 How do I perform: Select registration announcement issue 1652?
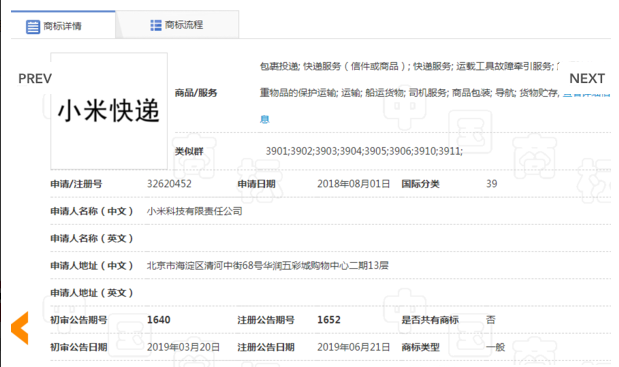coord(329,320)
